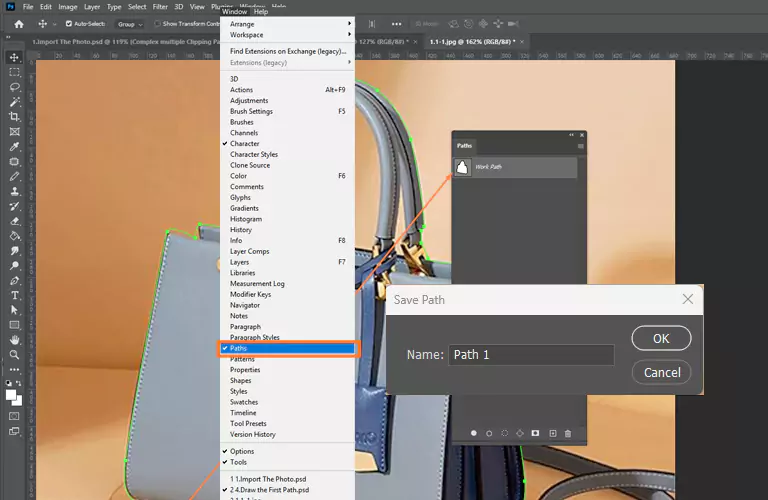Expand the Workspace submenu
The width and height of the screenshot is (768, 500).
(288, 34)
